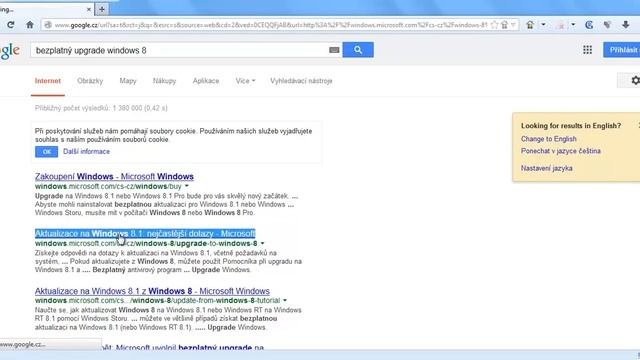Open the downloads arrow icon
Screen dimensions: 640x360
click(x=626, y=25)
